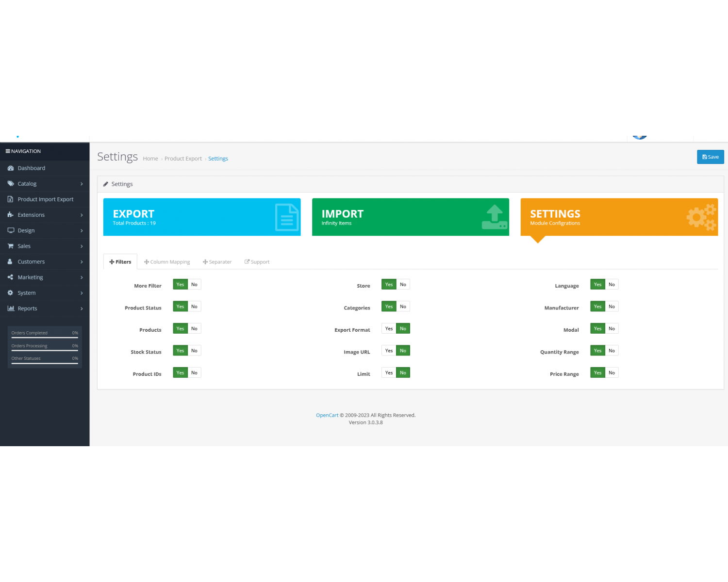
Task: Open the Separator tab
Action: pyautogui.click(x=217, y=261)
